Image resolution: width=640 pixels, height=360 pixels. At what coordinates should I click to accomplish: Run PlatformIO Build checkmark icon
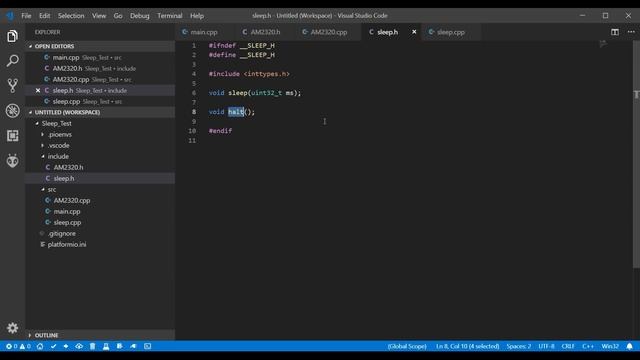53,346
